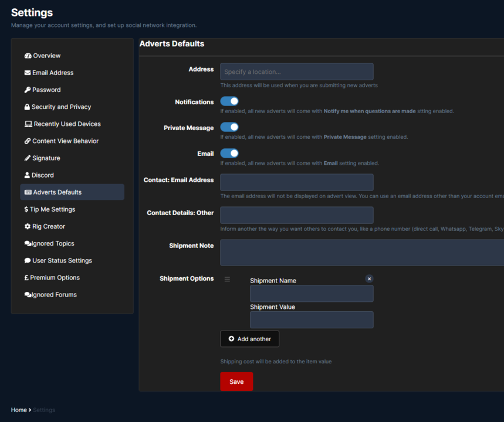Open the Tip Me Settings page
Image resolution: width=504 pixels, height=422 pixels.
[53, 209]
